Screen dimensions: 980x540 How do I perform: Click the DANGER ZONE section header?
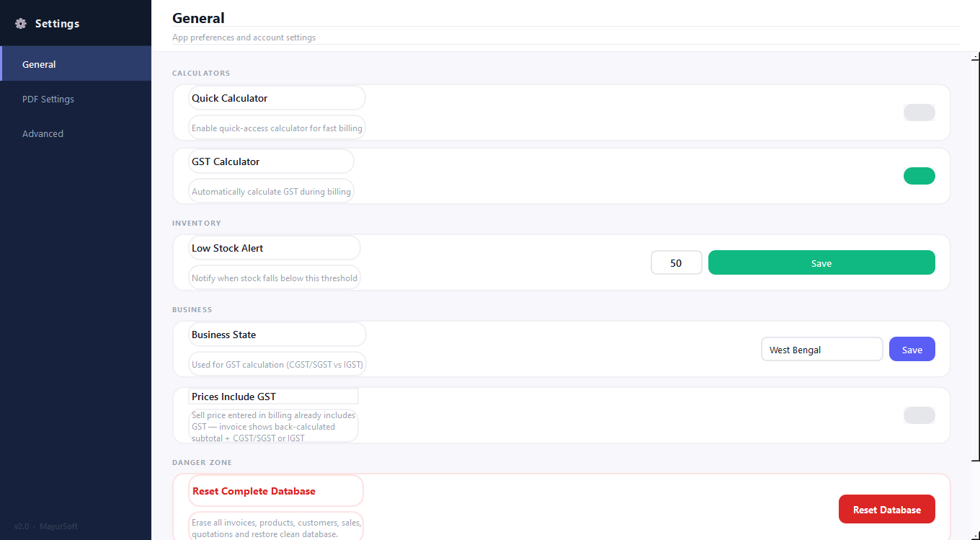click(202, 462)
